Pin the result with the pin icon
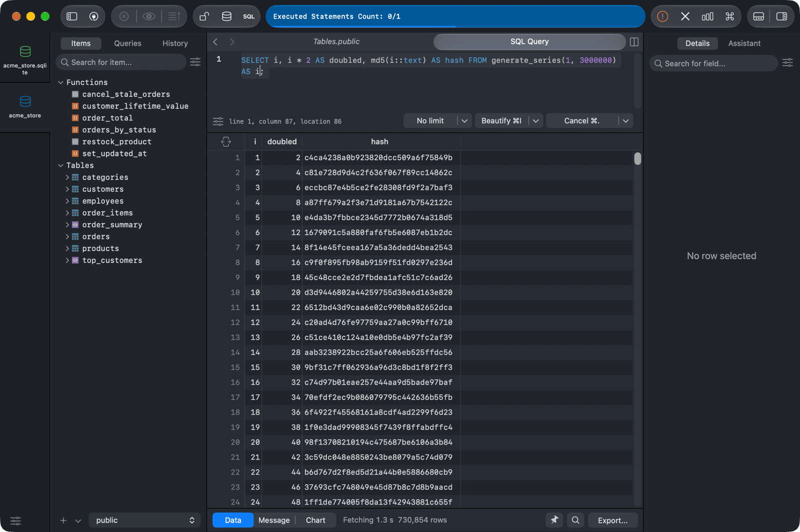 (x=554, y=520)
